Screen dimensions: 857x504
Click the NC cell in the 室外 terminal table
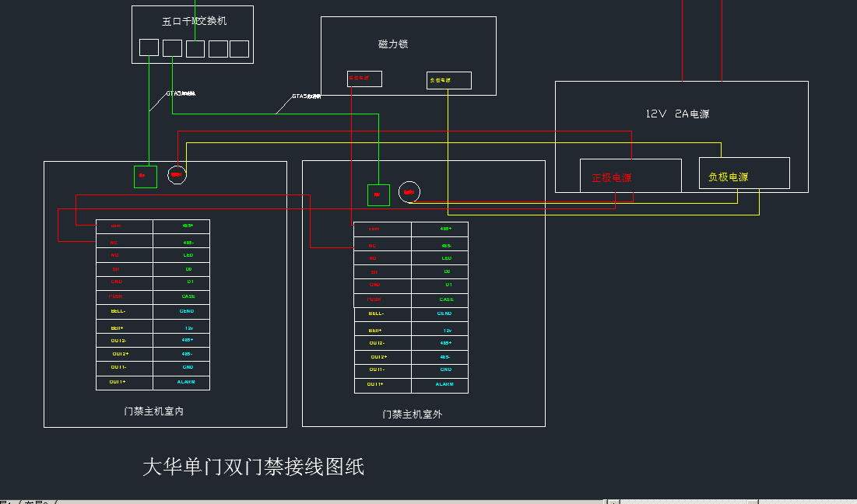pyautogui.click(x=383, y=244)
